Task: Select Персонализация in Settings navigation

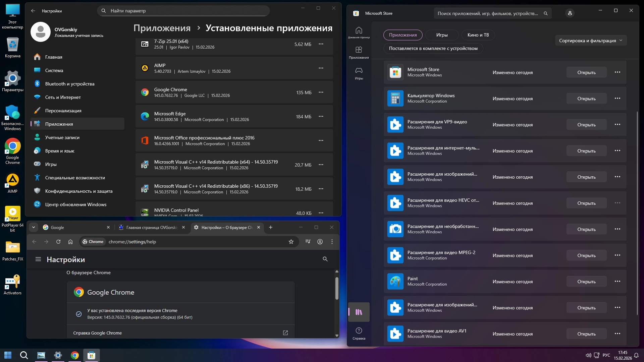Action: tap(63, 111)
